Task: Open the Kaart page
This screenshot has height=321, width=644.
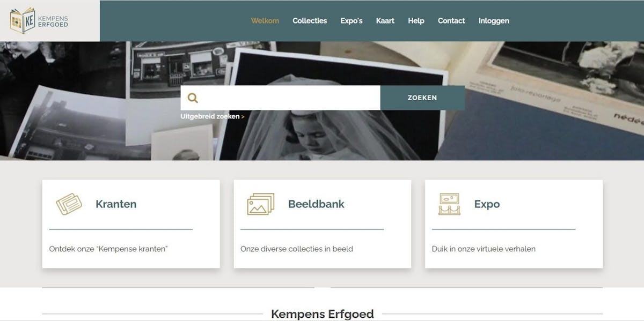Action: coord(385,21)
